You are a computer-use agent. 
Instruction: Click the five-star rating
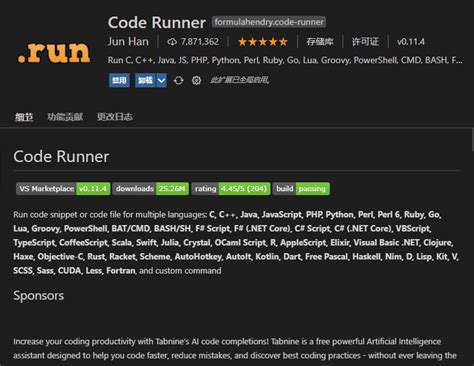coord(263,42)
